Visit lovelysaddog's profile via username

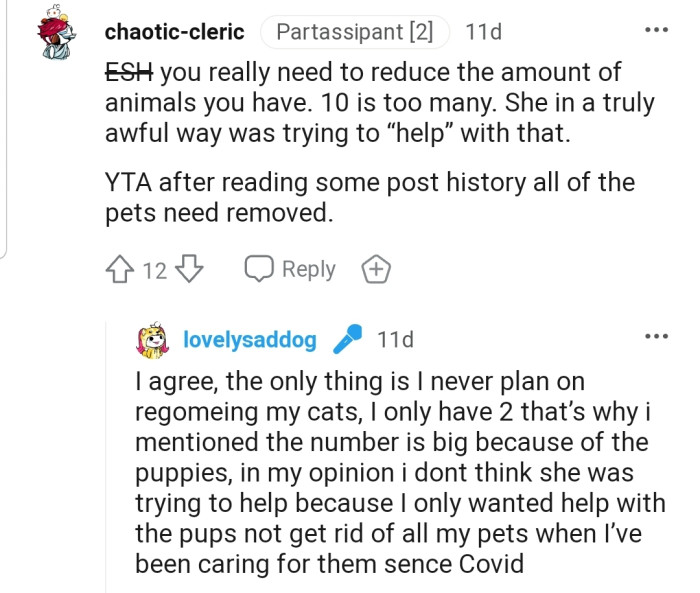point(249,340)
